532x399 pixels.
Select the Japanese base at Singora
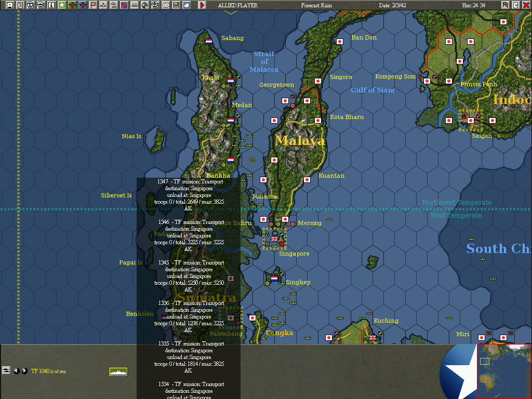pyautogui.click(x=318, y=81)
